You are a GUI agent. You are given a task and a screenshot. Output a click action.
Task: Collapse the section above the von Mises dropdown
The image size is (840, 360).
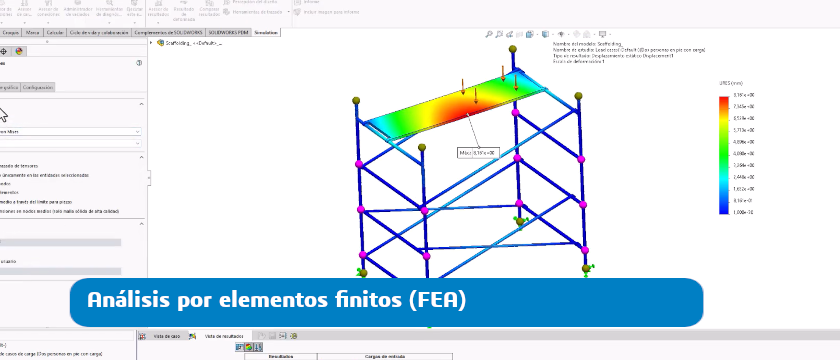pyautogui.click(x=141, y=104)
